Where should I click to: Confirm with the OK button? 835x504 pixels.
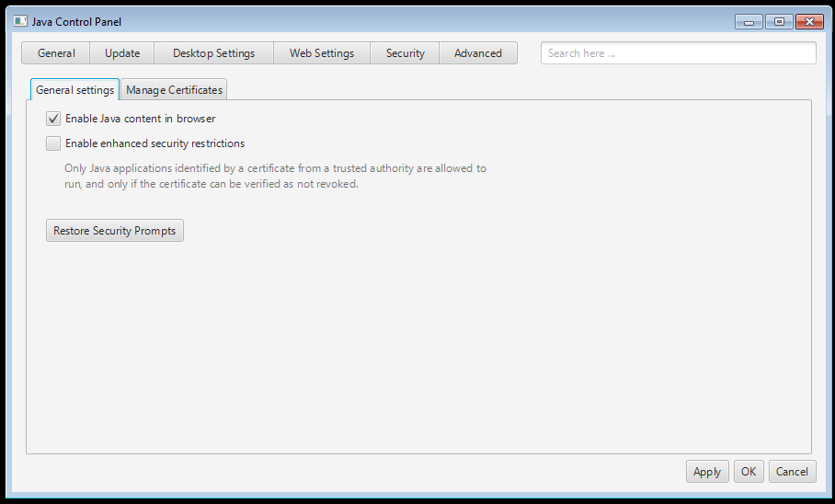(749, 472)
